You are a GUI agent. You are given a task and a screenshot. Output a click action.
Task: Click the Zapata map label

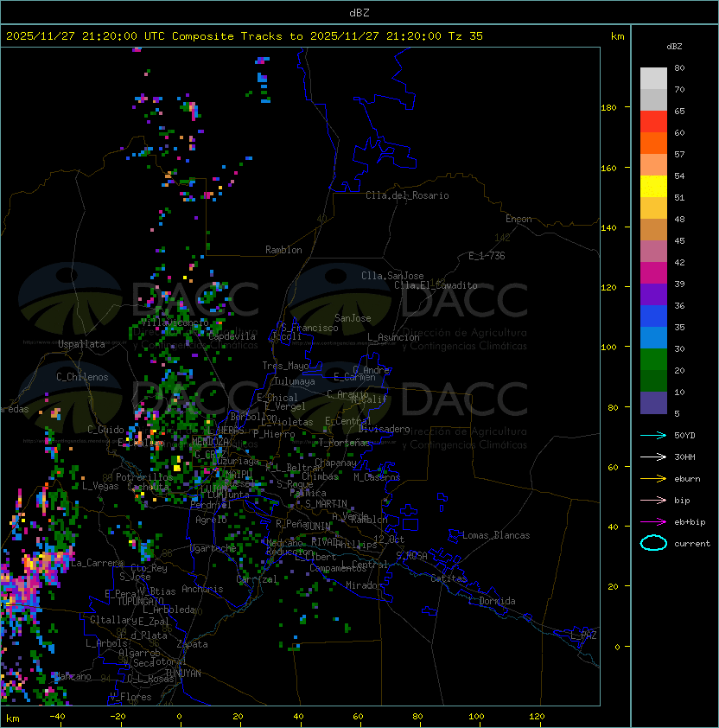192,644
